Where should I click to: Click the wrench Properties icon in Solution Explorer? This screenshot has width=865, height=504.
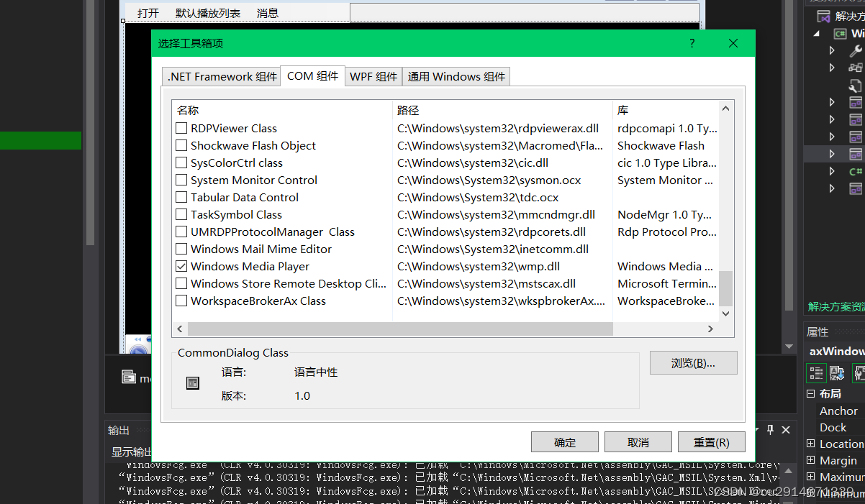pos(854,50)
